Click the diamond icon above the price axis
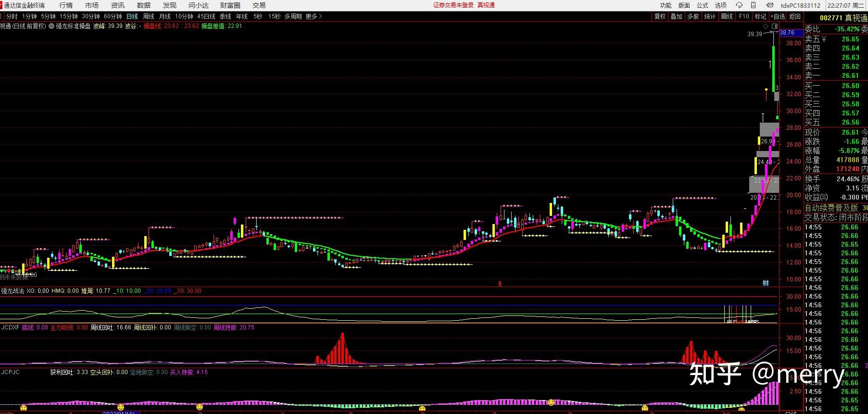The image size is (868, 414). [766, 26]
